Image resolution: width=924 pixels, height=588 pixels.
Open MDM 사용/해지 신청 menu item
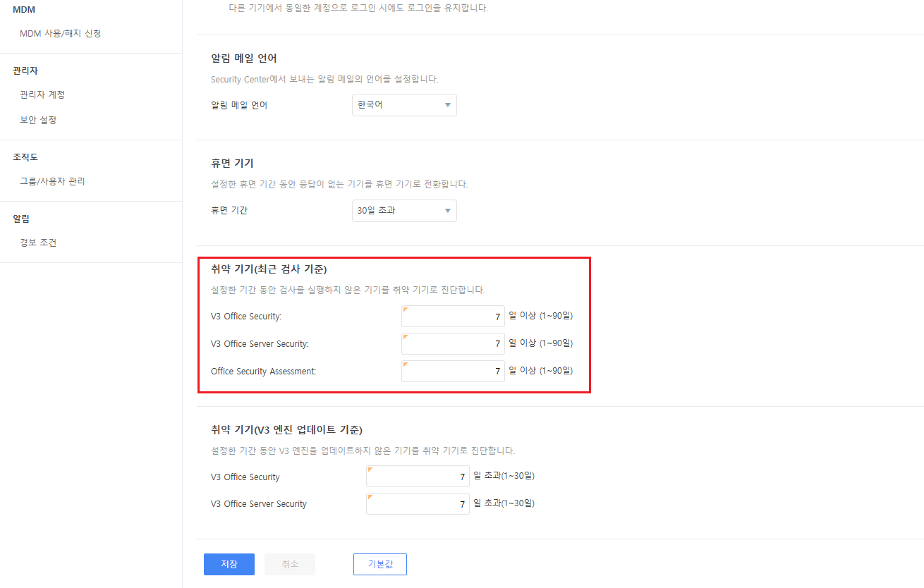tap(61, 33)
